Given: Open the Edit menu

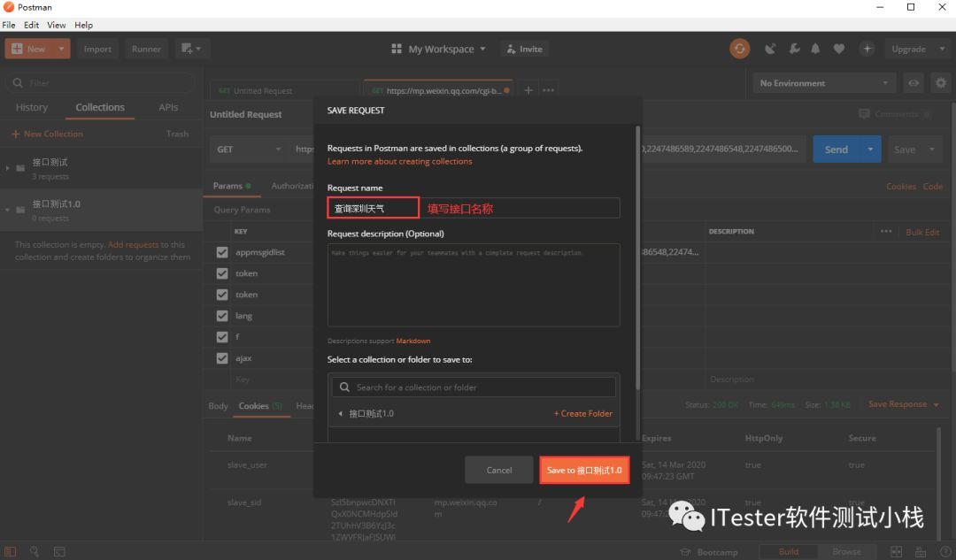Looking at the screenshot, I should [x=31, y=25].
